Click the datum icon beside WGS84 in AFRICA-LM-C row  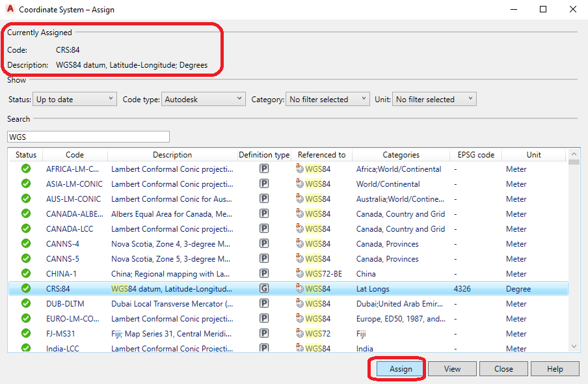click(x=300, y=169)
